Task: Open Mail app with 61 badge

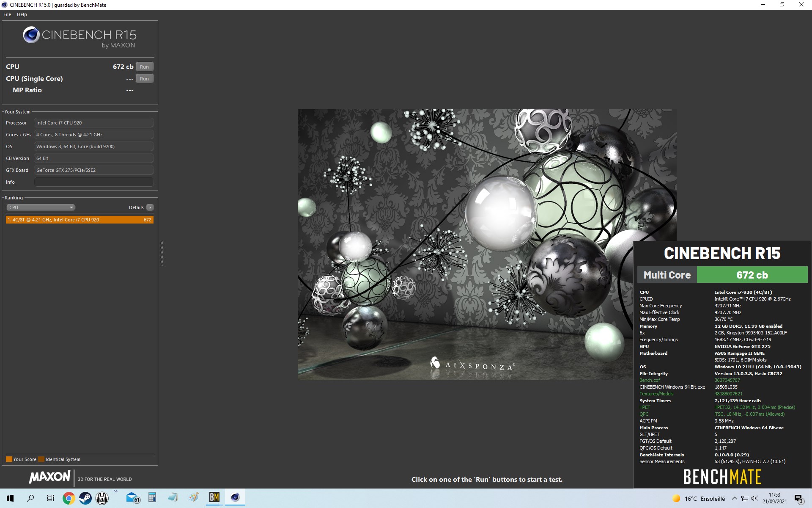Action: (x=133, y=498)
